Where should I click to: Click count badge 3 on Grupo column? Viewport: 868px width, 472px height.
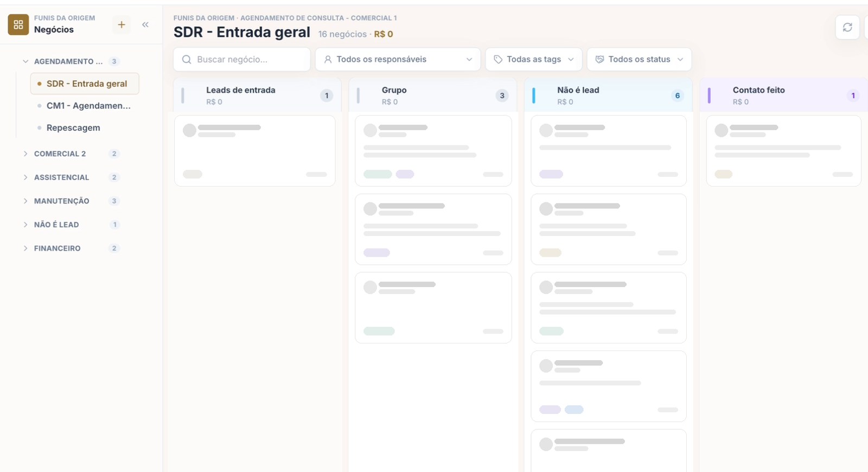(502, 95)
